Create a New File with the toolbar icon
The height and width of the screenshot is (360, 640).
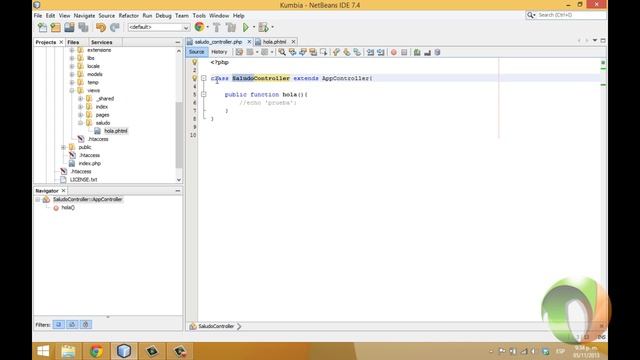42,27
